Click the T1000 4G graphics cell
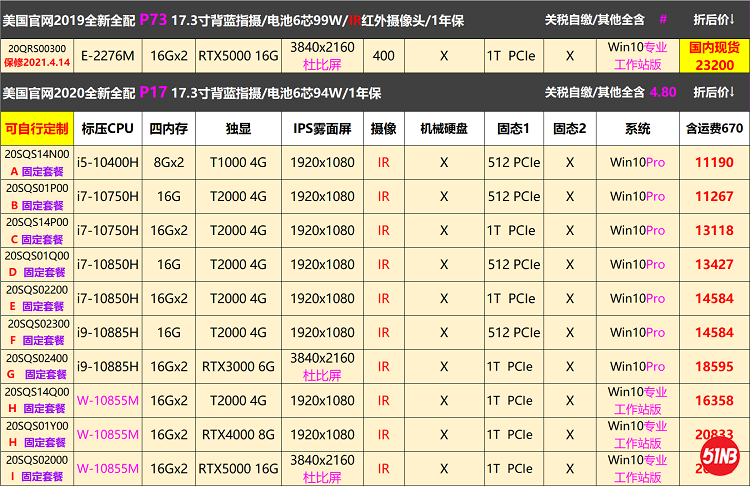 click(237, 163)
